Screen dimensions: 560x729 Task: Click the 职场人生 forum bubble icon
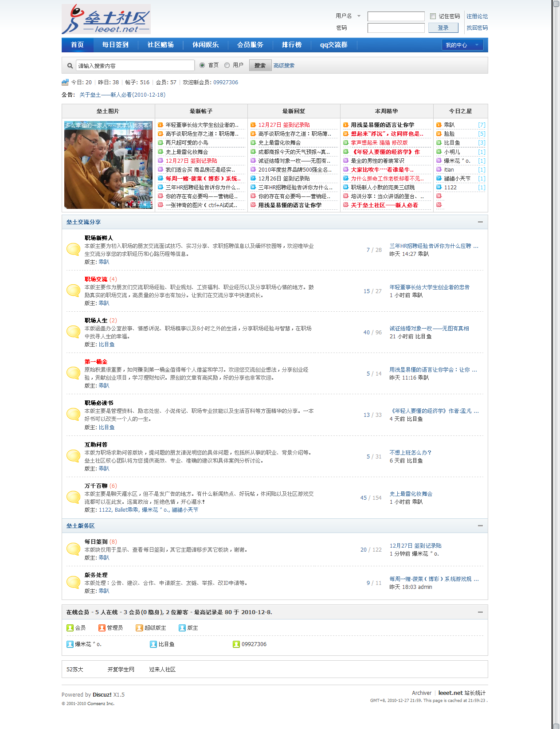73,332
